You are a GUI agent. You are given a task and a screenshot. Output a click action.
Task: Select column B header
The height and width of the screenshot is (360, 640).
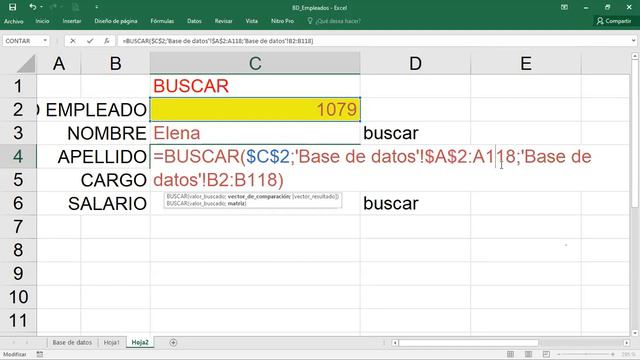116,64
